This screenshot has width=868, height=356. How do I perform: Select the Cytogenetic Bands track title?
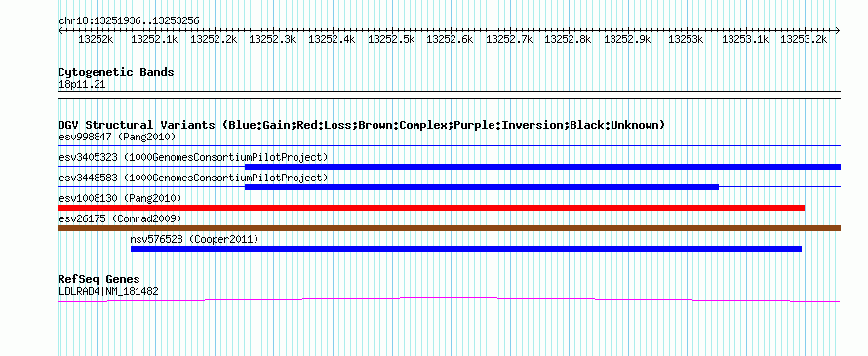(116, 72)
